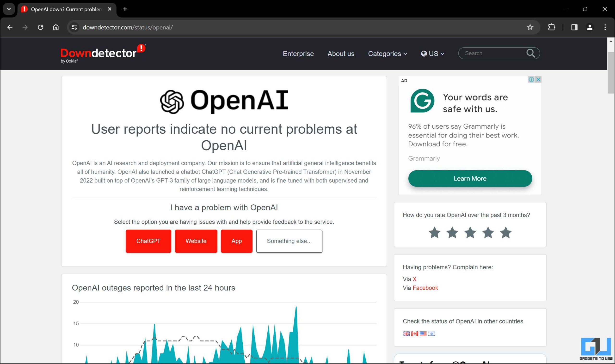The height and width of the screenshot is (364, 615).
Task: Click the search magnifier icon
Action: [x=530, y=53]
